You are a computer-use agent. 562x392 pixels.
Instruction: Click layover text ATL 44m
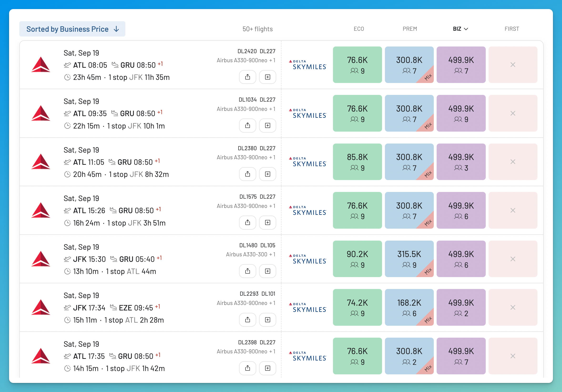pos(141,271)
